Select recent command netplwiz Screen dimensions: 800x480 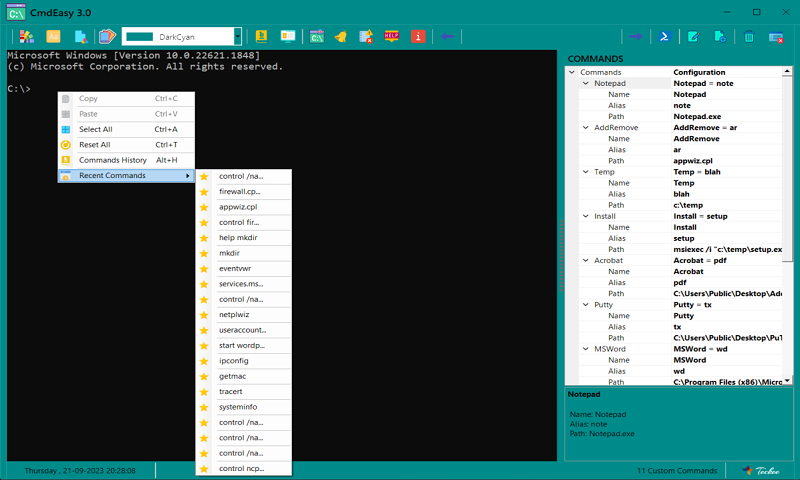point(244,315)
